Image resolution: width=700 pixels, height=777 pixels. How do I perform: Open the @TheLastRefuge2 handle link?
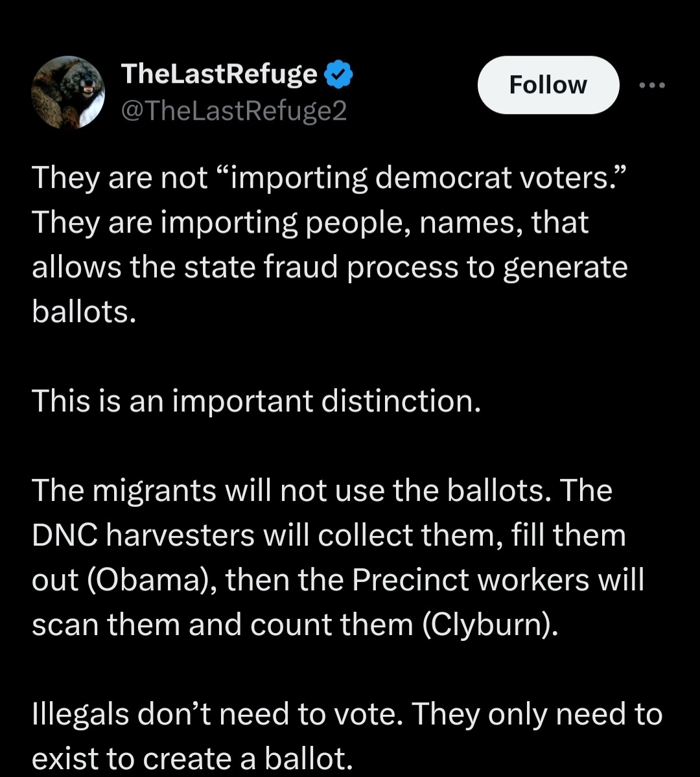[x=234, y=111]
